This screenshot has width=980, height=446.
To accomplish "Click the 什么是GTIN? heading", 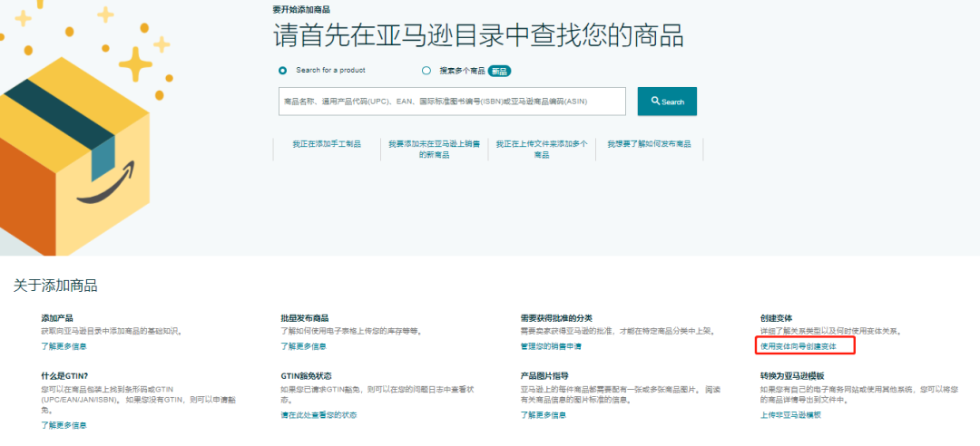I will (64, 376).
